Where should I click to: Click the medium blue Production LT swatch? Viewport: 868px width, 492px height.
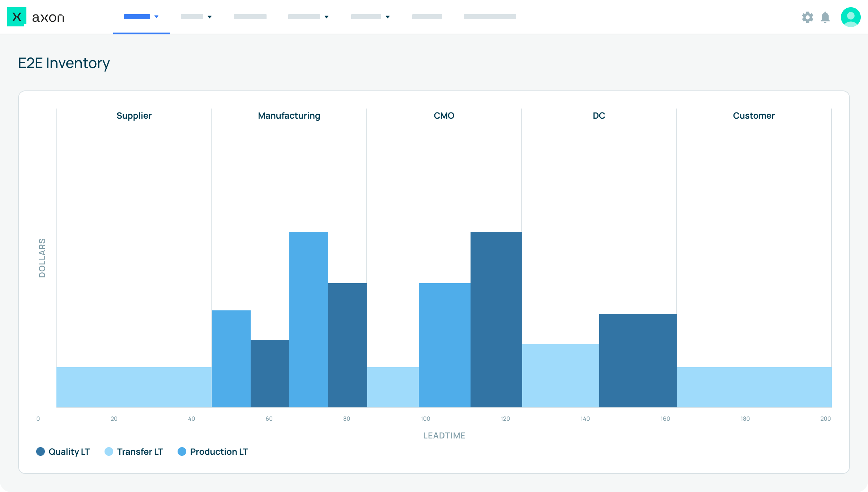coord(182,451)
